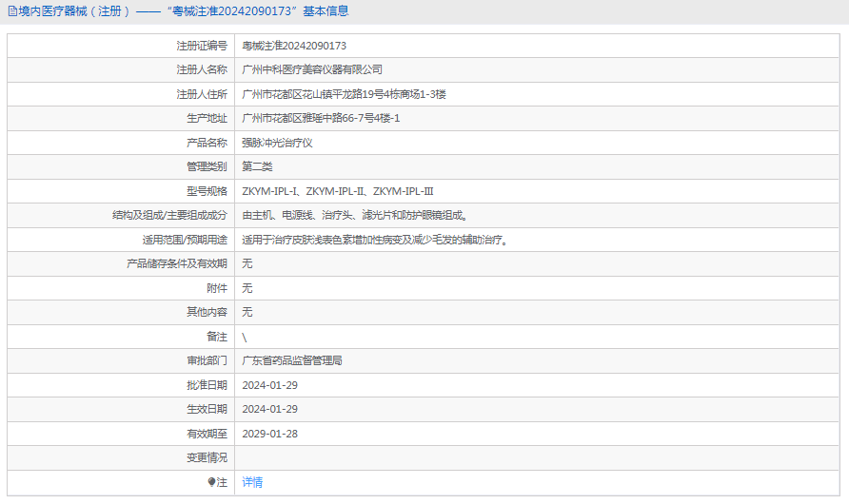
Task: Select registration number 粤械注准20242090173 in the table
Action: pyautogui.click(x=294, y=46)
